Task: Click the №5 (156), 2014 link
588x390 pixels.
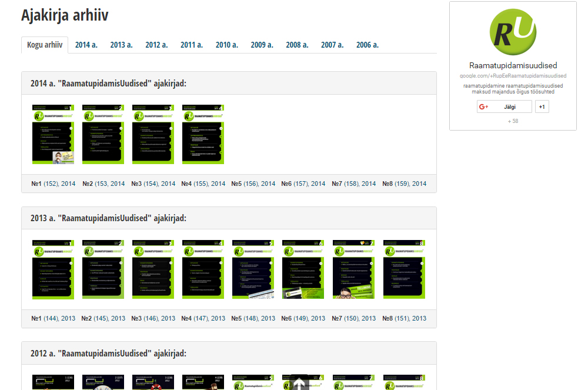Action: (x=253, y=184)
